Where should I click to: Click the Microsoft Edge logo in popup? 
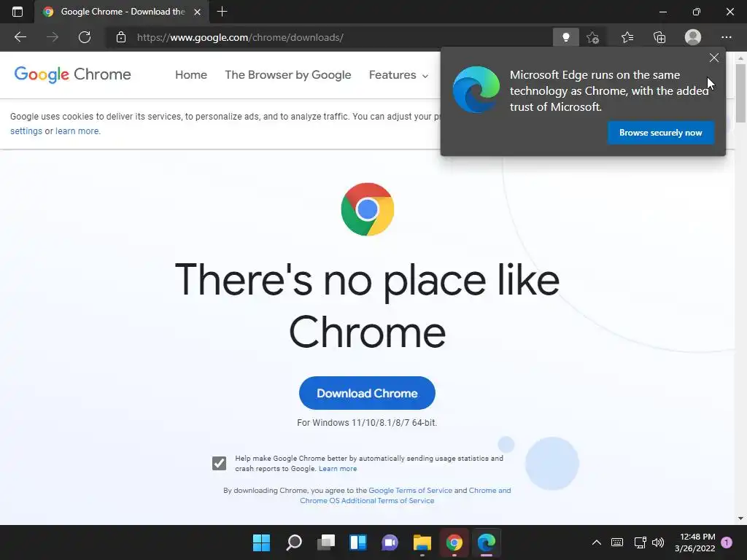tap(476, 90)
